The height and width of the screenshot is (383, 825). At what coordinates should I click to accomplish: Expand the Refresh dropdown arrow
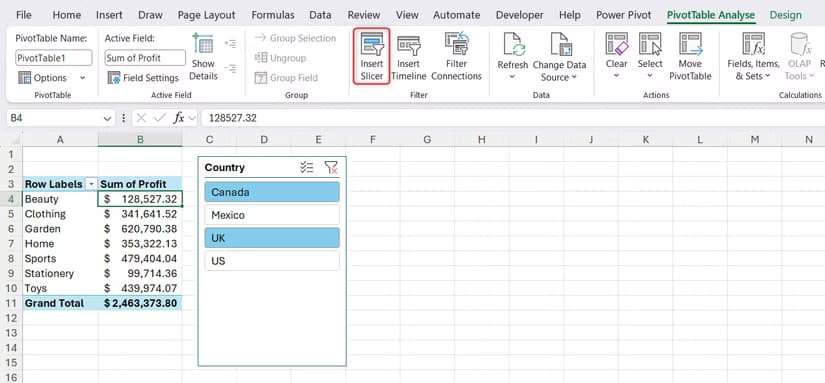click(x=512, y=77)
